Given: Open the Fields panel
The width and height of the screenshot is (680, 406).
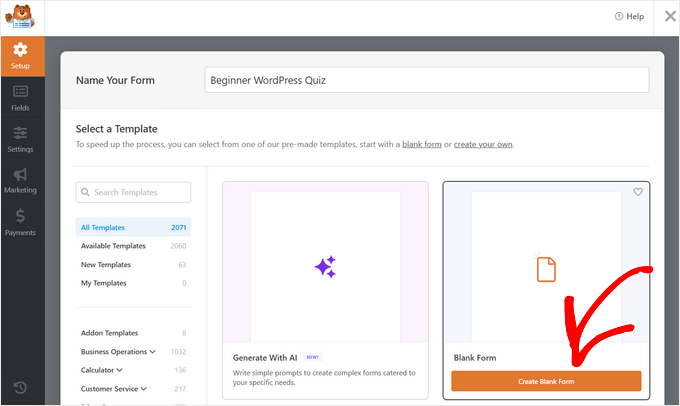Looking at the screenshot, I should 20,99.
